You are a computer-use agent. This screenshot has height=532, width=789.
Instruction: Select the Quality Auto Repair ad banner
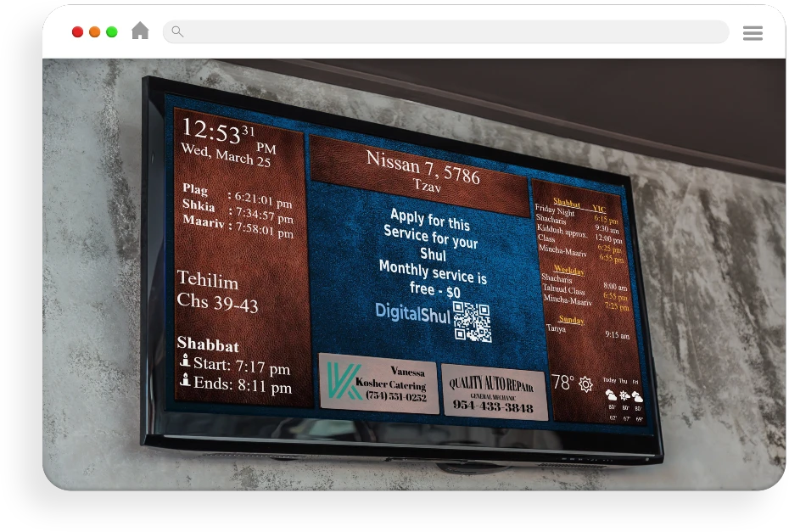(x=494, y=395)
